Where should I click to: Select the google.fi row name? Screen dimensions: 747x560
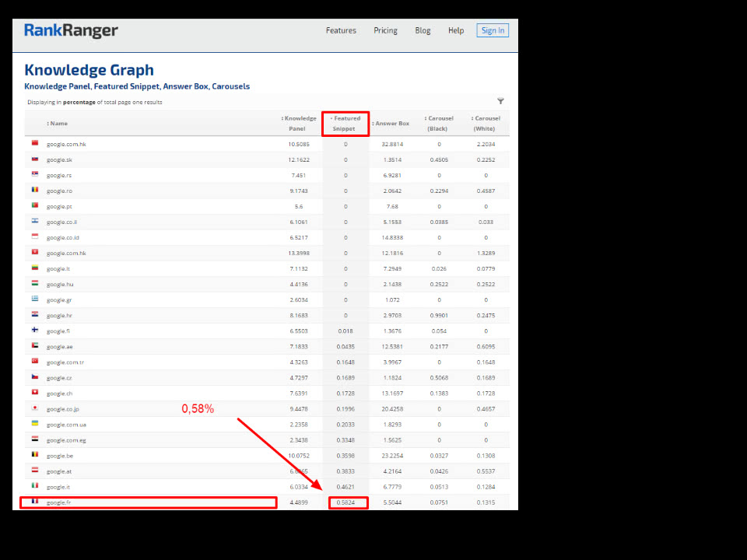tap(58, 331)
